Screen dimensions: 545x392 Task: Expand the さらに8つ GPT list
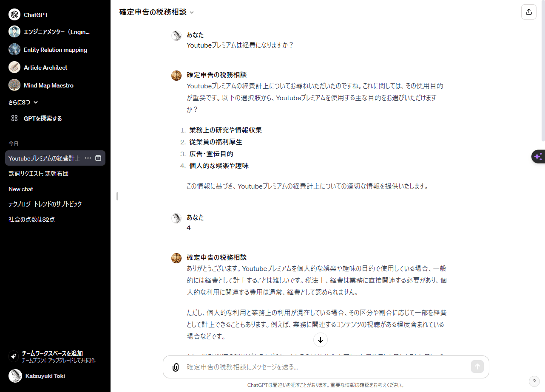pyautogui.click(x=23, y=102)
